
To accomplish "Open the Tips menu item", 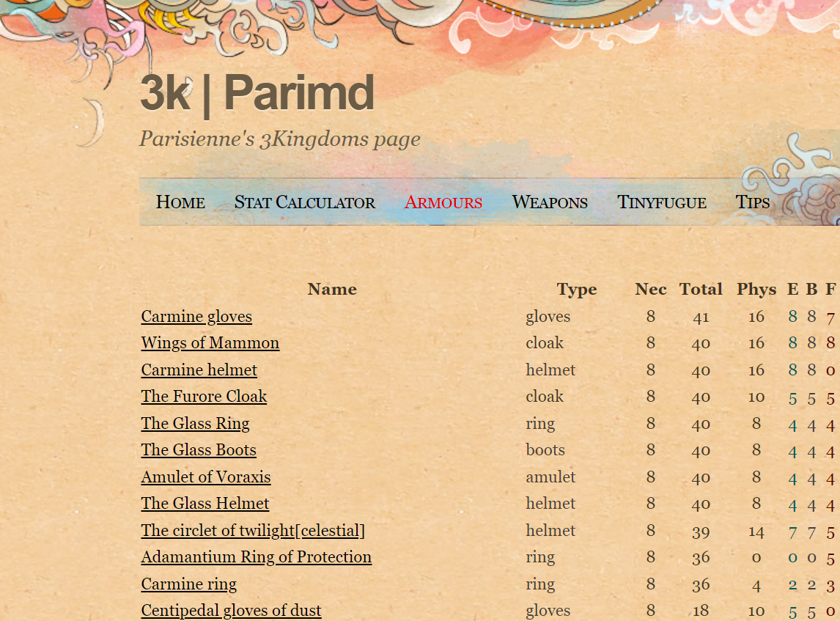I will click(x=753, y=202).
